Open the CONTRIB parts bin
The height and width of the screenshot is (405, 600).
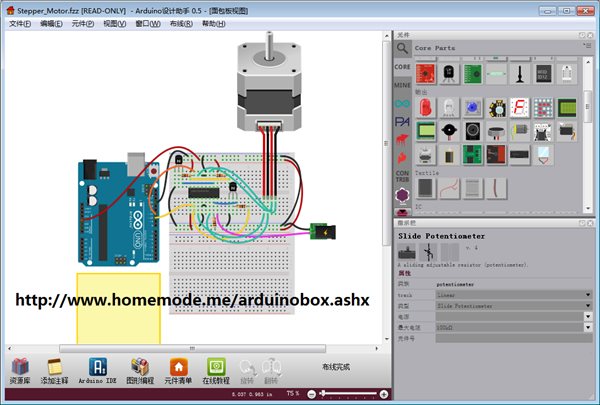(x=402, y=176)
